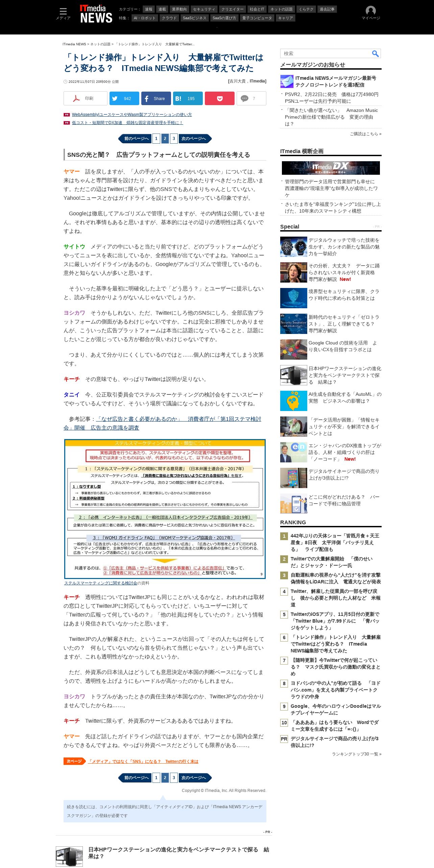
Task: Select the 連載 category tab
Action: click(x=162, y=9)
